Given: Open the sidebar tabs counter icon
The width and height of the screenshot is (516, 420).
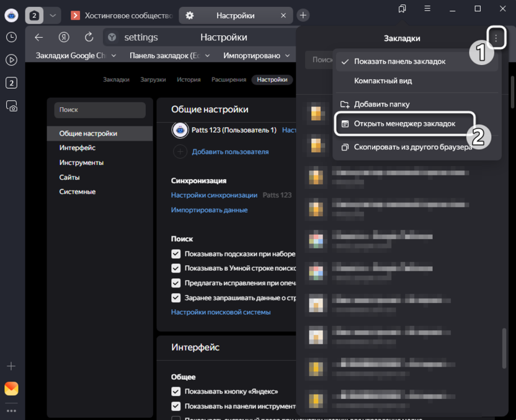Looking at the screenshot, I should click(x=12, y=83).
